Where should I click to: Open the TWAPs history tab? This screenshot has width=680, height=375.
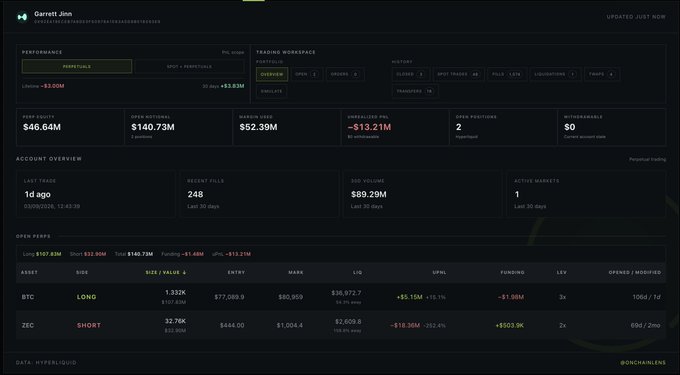coord(602,74)
